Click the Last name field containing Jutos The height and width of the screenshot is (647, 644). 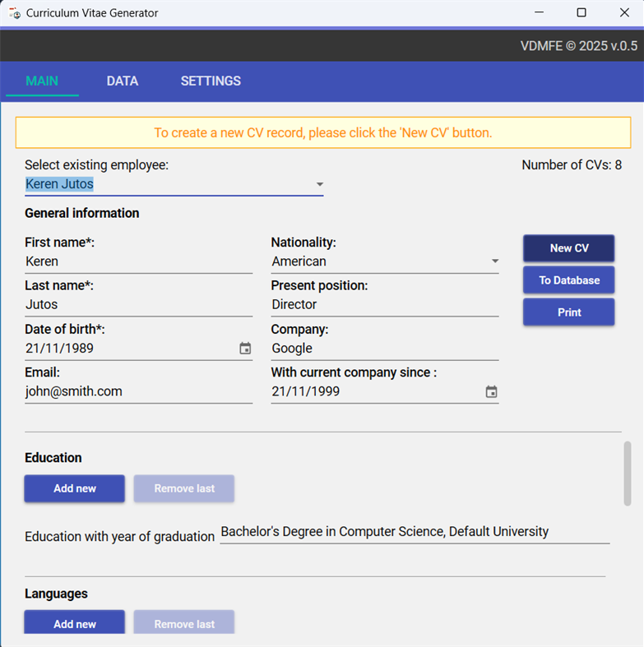pos(139,304)
